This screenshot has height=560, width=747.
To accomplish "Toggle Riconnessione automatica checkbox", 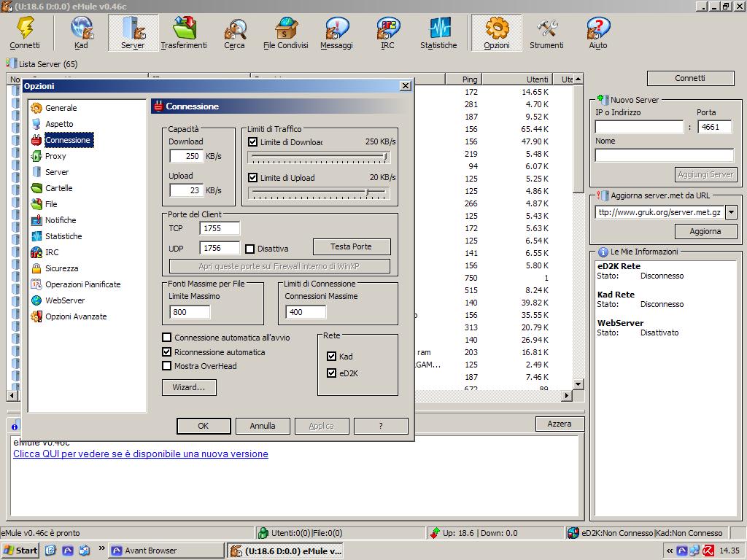I will [167, 352].
